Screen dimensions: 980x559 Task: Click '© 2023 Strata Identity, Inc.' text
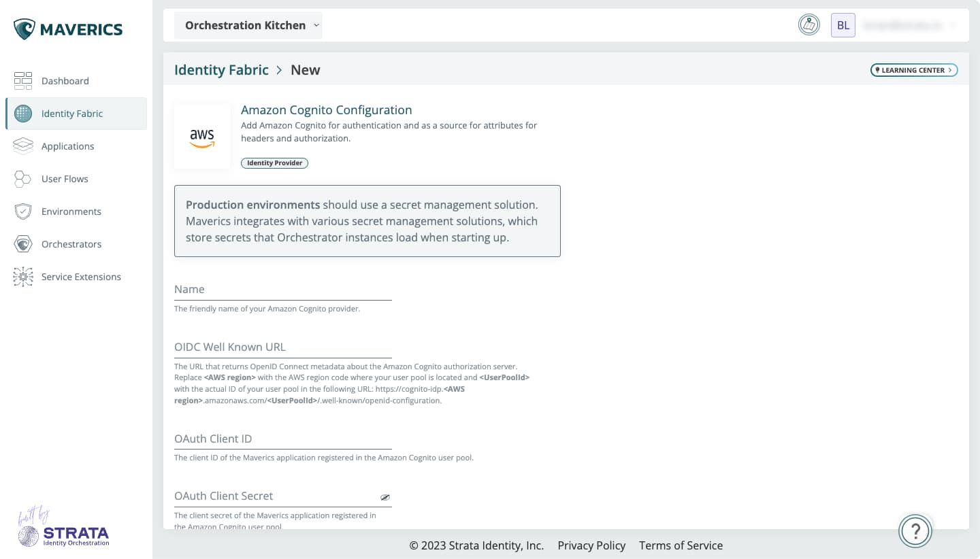(x=476, y=545)
